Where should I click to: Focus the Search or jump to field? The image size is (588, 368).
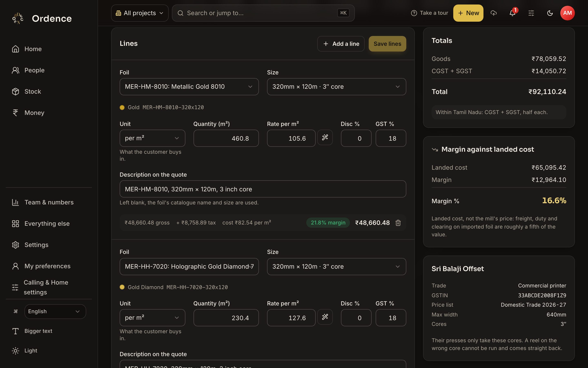(263, 13)
